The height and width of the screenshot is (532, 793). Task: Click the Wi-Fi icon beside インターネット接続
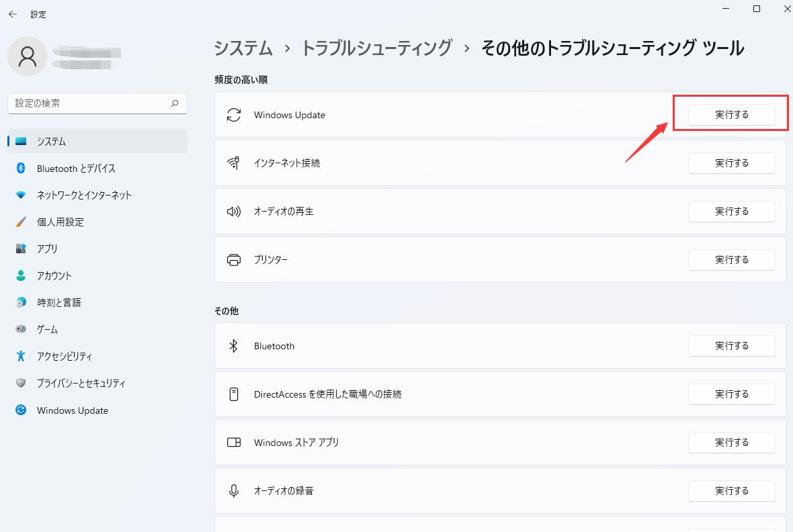coord(233,163)
